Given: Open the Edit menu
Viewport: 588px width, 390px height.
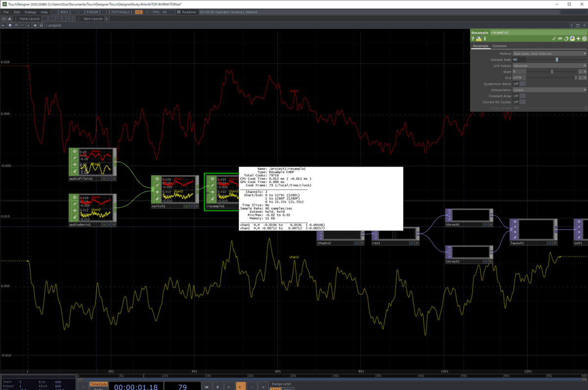Looking at the screenshot, I should tap(17, 12).
